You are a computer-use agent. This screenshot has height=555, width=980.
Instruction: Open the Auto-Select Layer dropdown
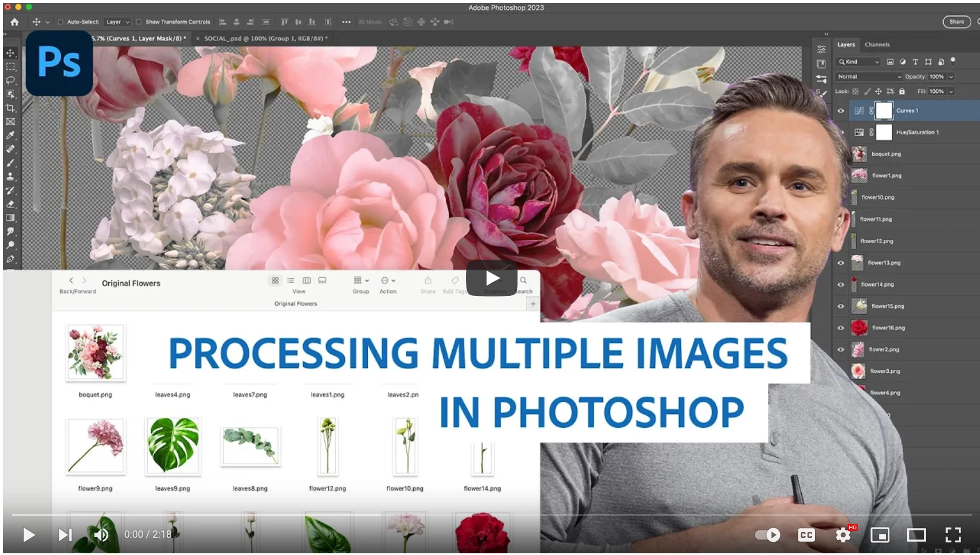click(118, 22)
